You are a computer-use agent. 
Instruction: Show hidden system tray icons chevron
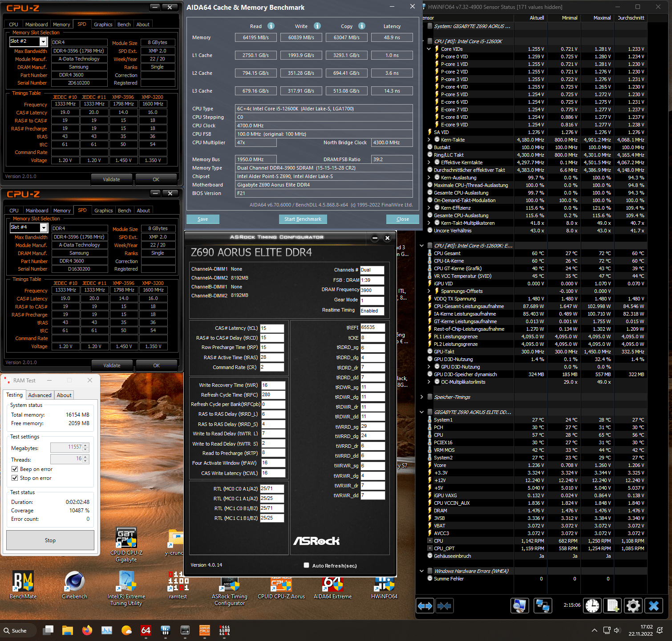595,630
